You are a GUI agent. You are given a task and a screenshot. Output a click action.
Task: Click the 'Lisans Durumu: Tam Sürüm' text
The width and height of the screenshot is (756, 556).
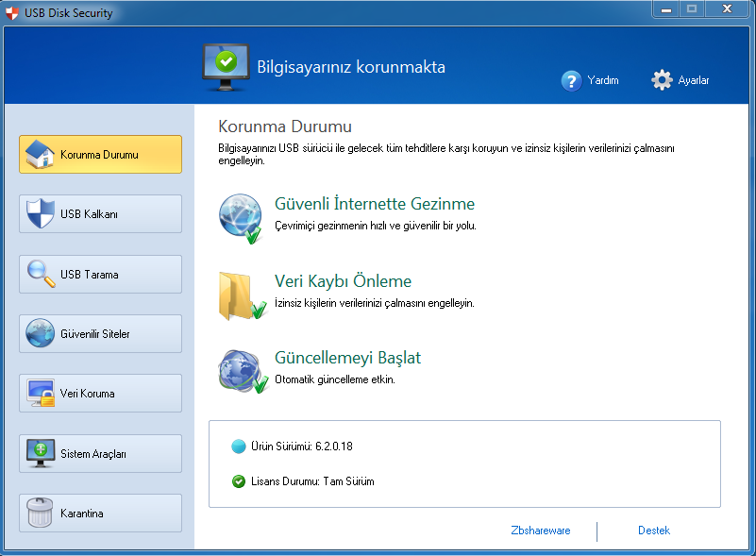coord(312,481)
